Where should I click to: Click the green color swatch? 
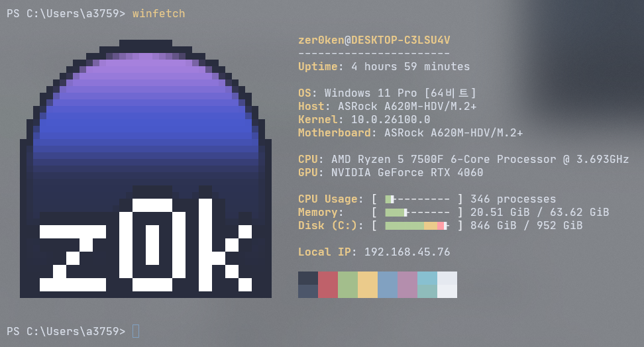(348, 285)
